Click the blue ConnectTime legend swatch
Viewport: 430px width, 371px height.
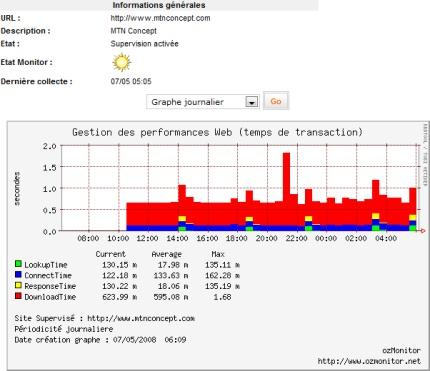(x=18, y=275)
